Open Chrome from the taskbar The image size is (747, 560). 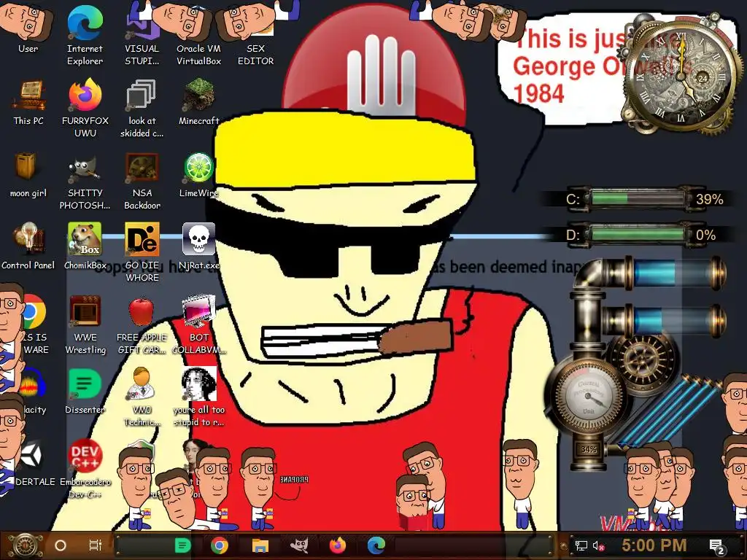(x=219, y=545)
